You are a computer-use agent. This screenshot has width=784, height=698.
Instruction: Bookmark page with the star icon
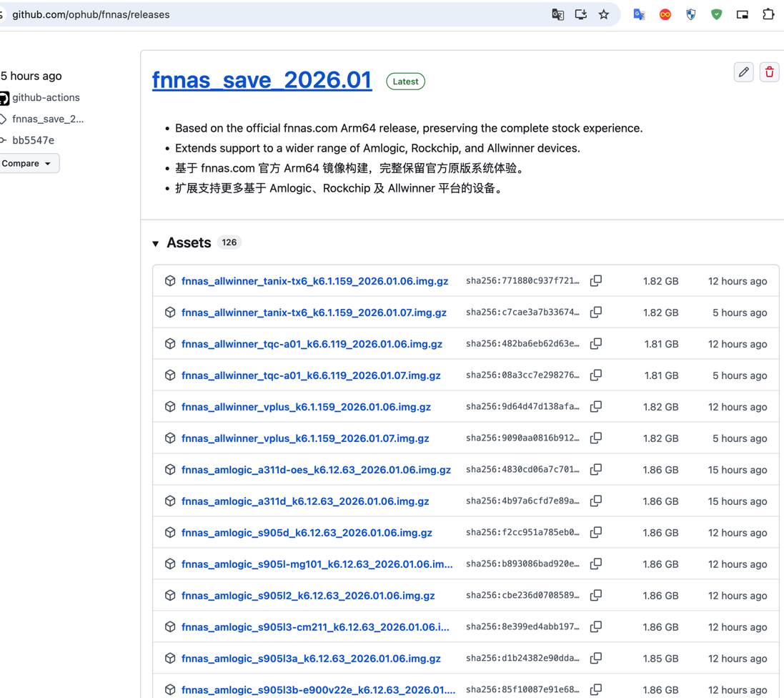[x=604, y=14]
